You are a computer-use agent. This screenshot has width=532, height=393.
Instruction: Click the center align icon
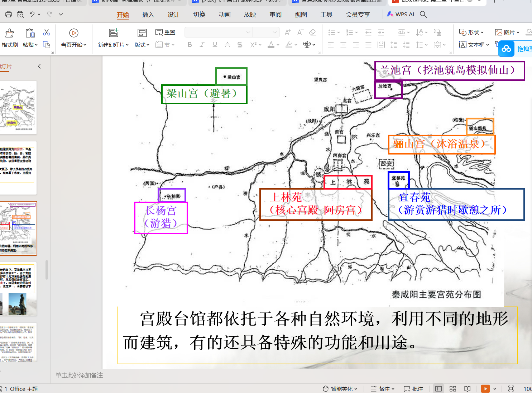click(343, 44)
